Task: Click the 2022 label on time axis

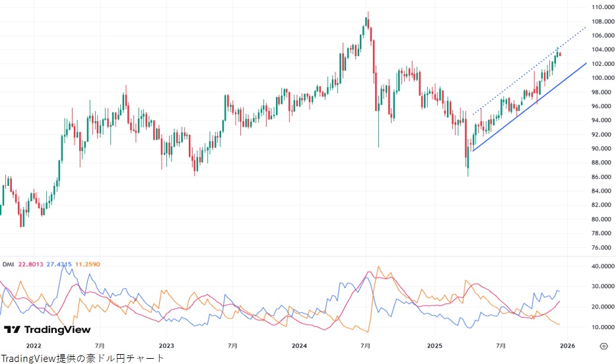Action: [x=34, y=346]
